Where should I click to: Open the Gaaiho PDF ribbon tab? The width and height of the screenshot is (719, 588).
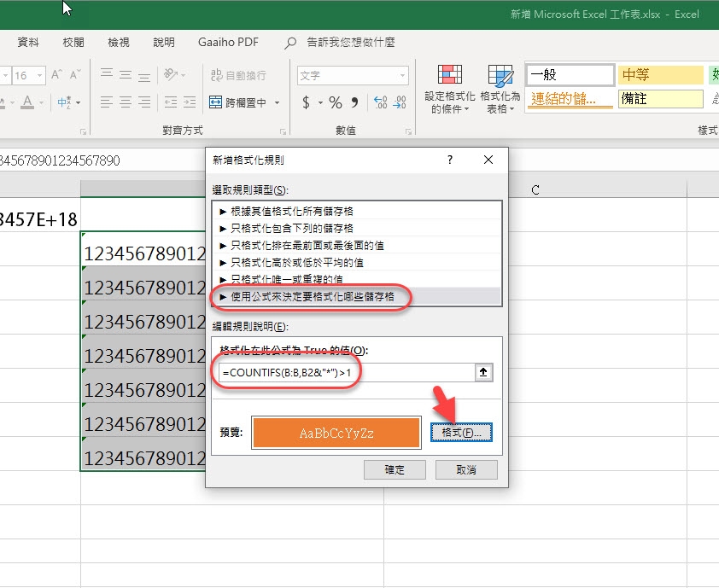(228, 42)
